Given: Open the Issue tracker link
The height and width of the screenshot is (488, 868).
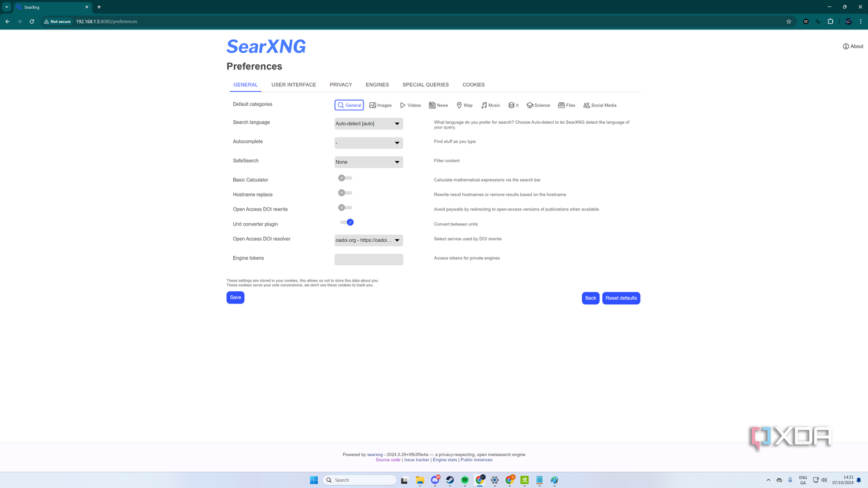Looking at the screenshot, I should [417, 460].
